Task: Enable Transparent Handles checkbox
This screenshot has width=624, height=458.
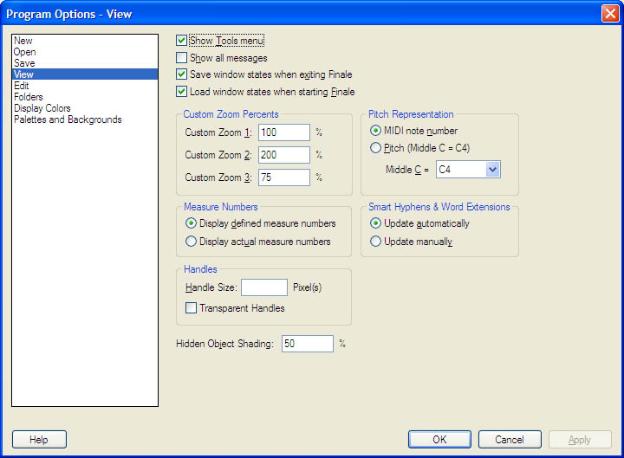Action: pos(193,308)
